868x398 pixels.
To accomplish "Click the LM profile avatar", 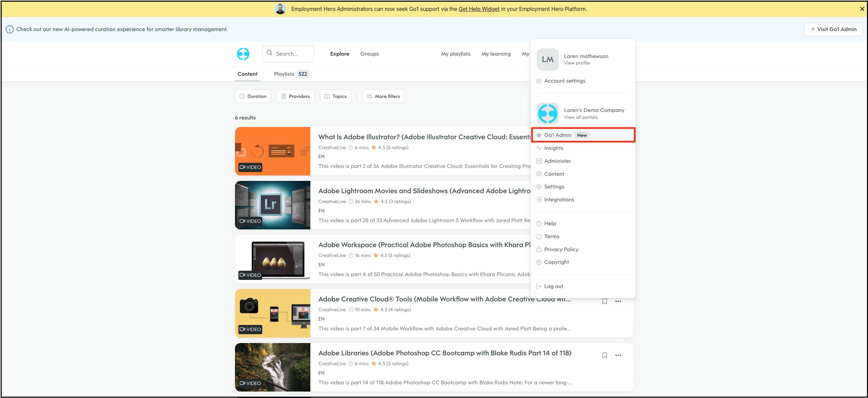I will pyautogui.click(x=547, y=59).
